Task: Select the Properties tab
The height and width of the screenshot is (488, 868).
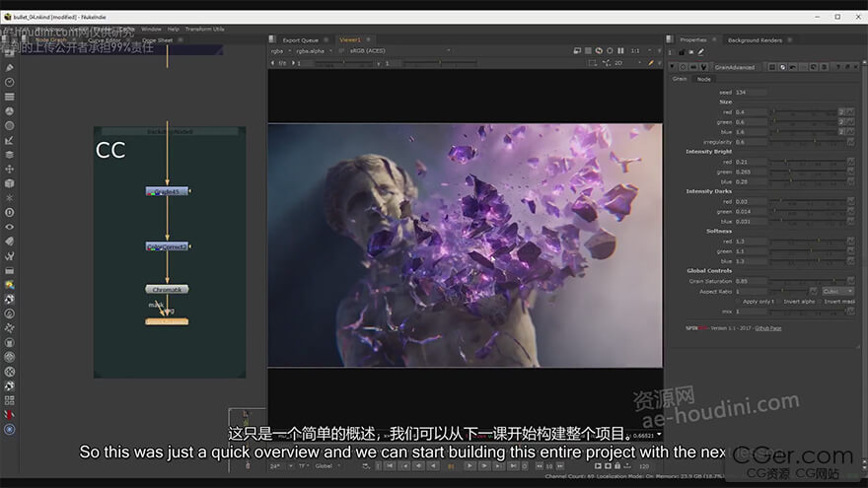Action: pyautogui.click(x=693, y=39)
